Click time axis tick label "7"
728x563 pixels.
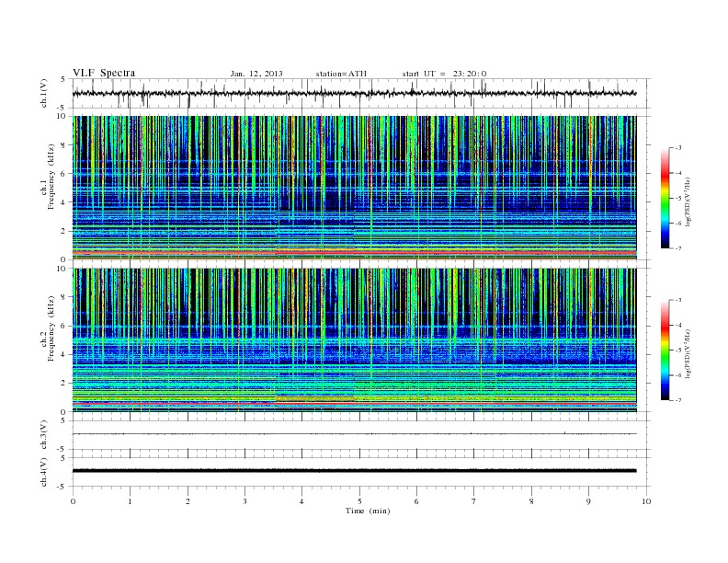(x=474, y=501)
